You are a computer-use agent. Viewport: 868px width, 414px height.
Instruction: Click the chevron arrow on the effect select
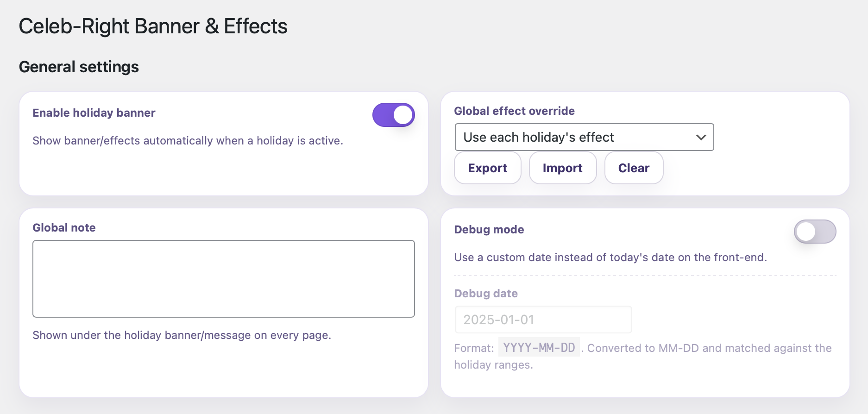701,137
